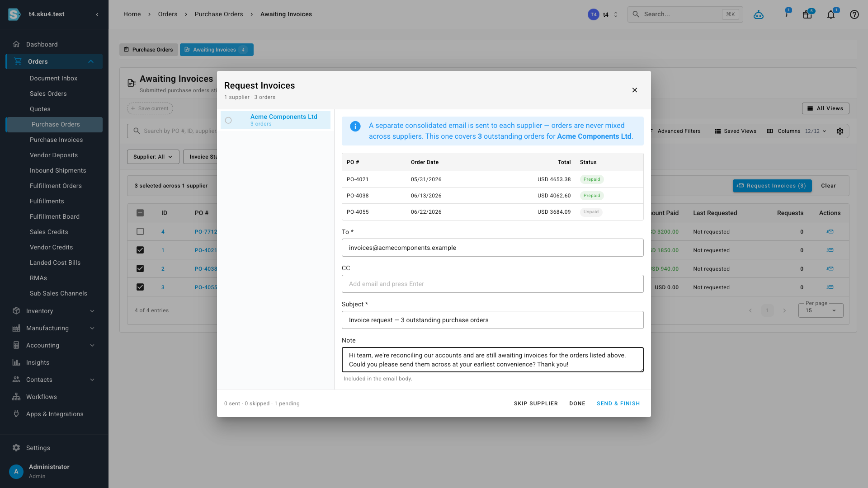
Task: Open Document Inbox in sidebar
Action: [53, 78]
